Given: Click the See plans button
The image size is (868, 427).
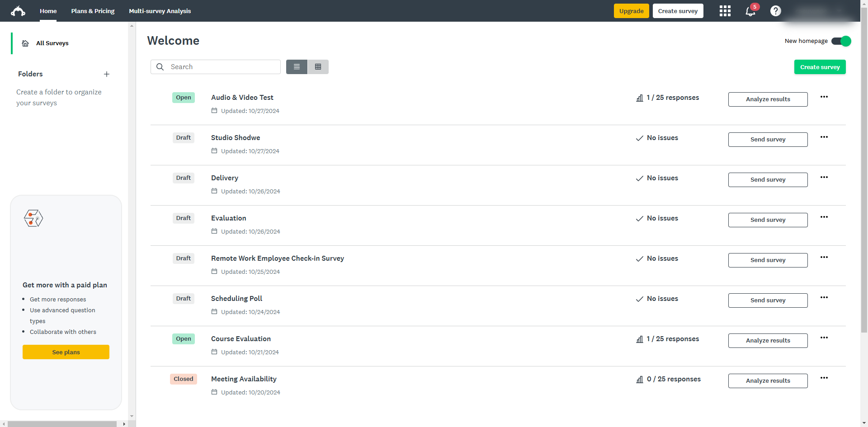Looking at the screenshot, I should tap(66, 352).
